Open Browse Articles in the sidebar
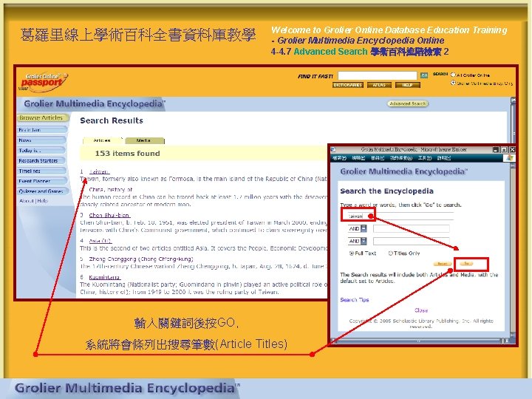The height and width of the screenshot is (399, 532). (41, 117)
